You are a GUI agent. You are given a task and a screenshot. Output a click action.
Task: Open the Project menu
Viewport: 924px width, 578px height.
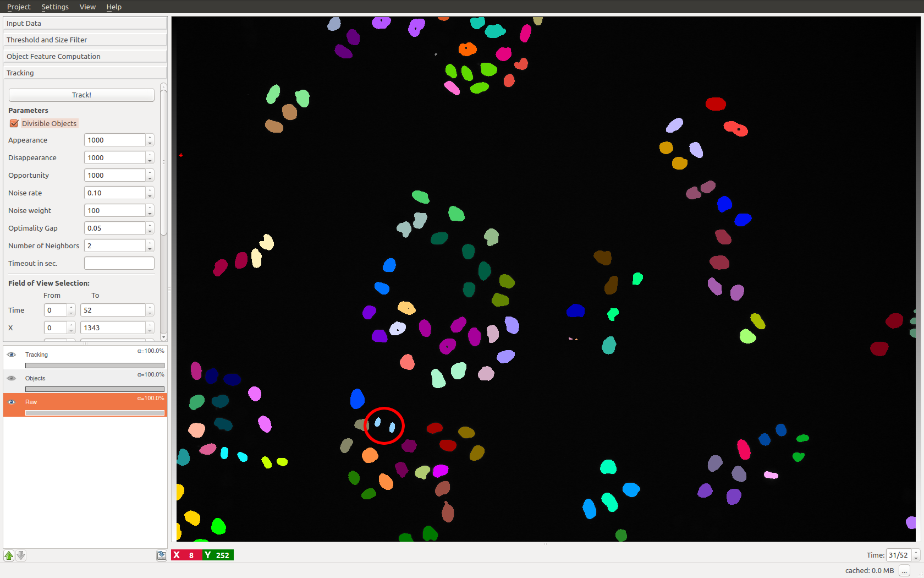(19, 7)
